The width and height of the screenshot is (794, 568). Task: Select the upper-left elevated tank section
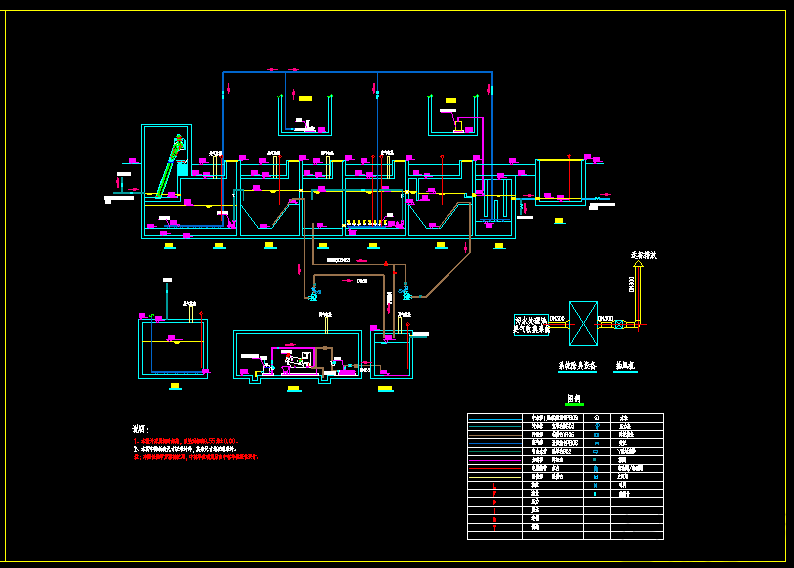(x=305, y=115)
